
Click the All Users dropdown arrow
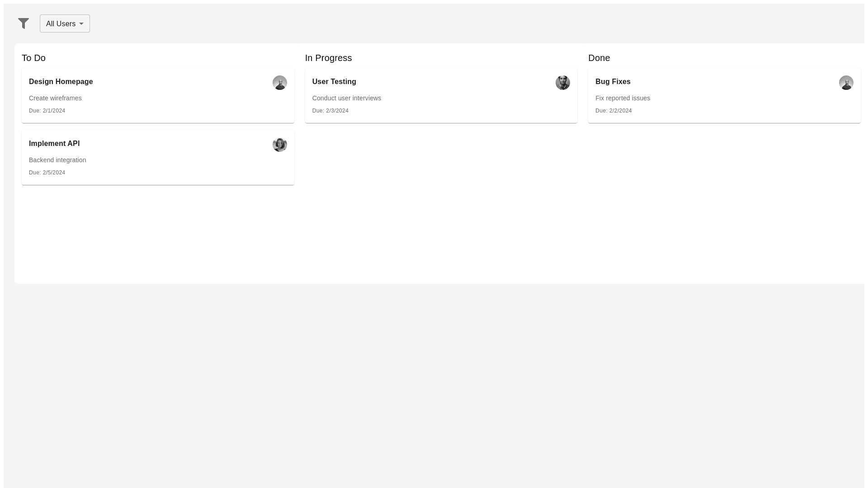tap(81, 24)
